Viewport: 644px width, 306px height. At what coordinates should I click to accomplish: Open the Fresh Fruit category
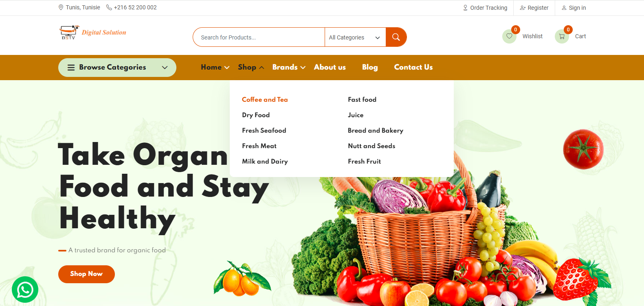coord(364,161)
